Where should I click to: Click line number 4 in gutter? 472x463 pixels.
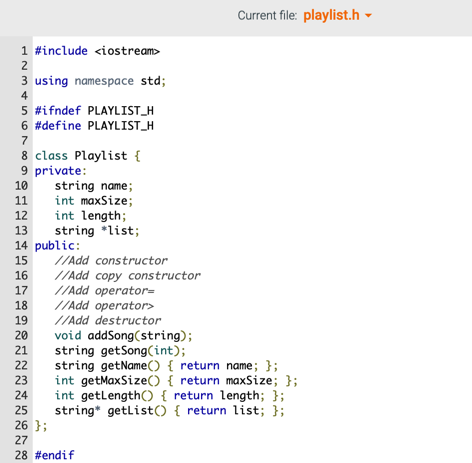point(24,96)
